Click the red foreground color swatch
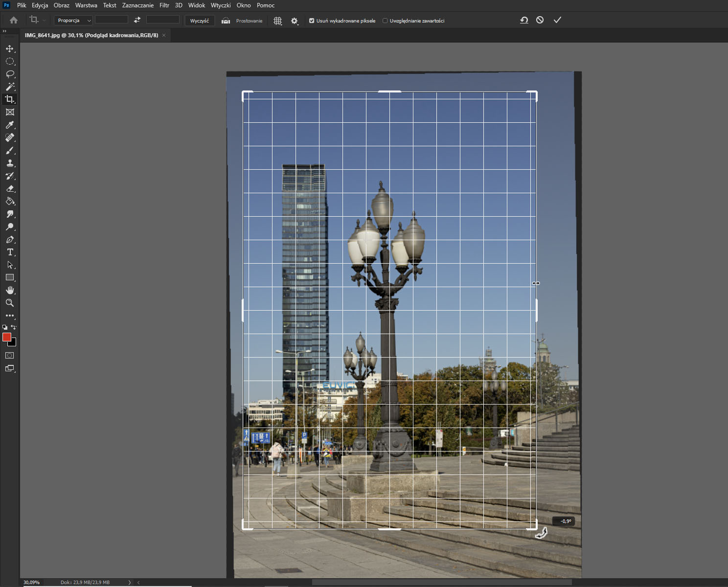This screenshot has width=728, height=587. click(x=7, y=337)
